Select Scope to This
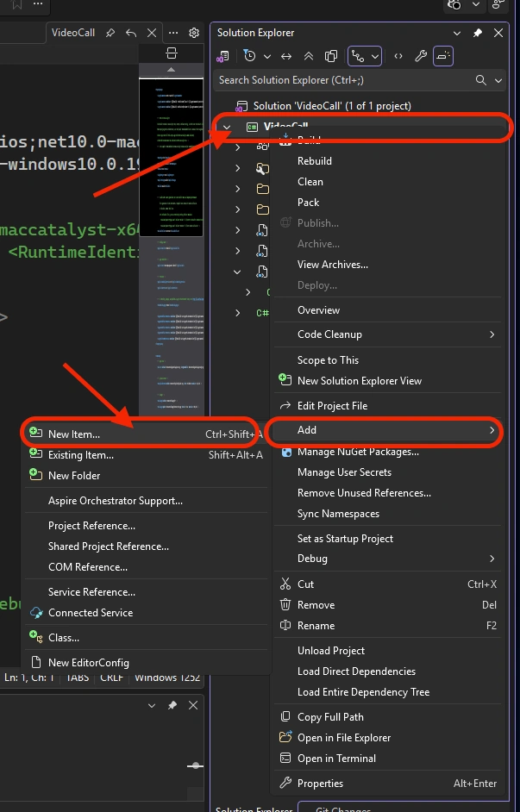 (328, 360)
